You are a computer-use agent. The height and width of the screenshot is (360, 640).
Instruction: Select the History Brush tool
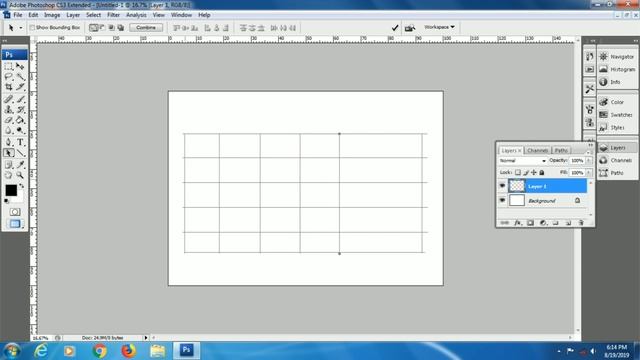(x=20, y=109)
